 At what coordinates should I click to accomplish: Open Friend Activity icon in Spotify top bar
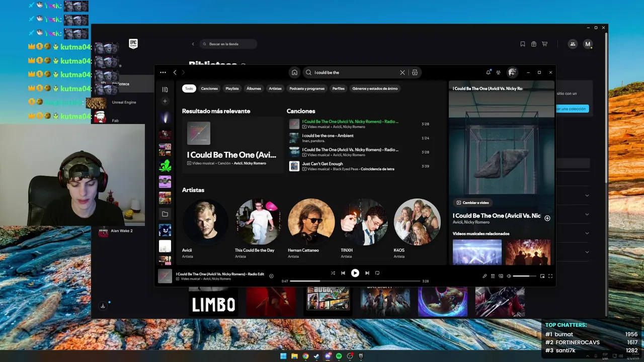coord(498,72)
